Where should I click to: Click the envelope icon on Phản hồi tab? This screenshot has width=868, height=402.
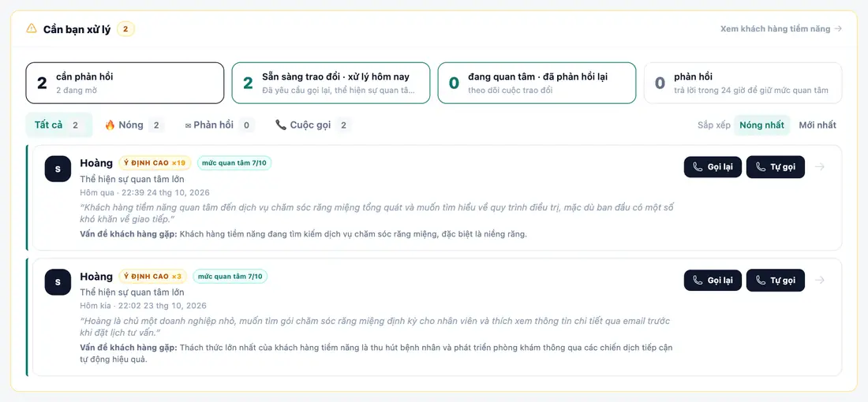[x=189, y=125]
